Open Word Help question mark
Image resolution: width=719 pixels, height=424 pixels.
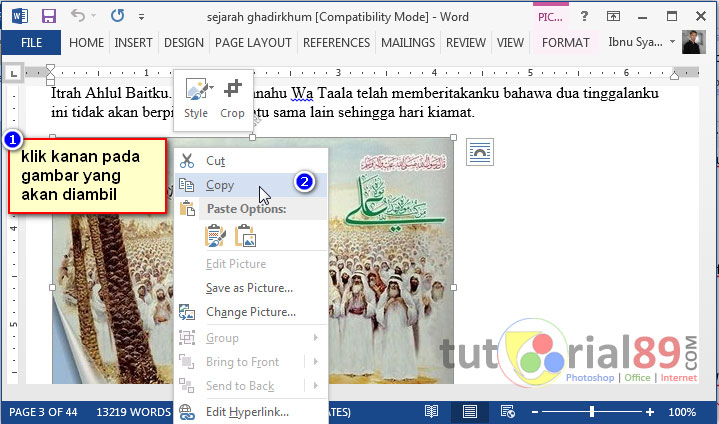(584, 17)
